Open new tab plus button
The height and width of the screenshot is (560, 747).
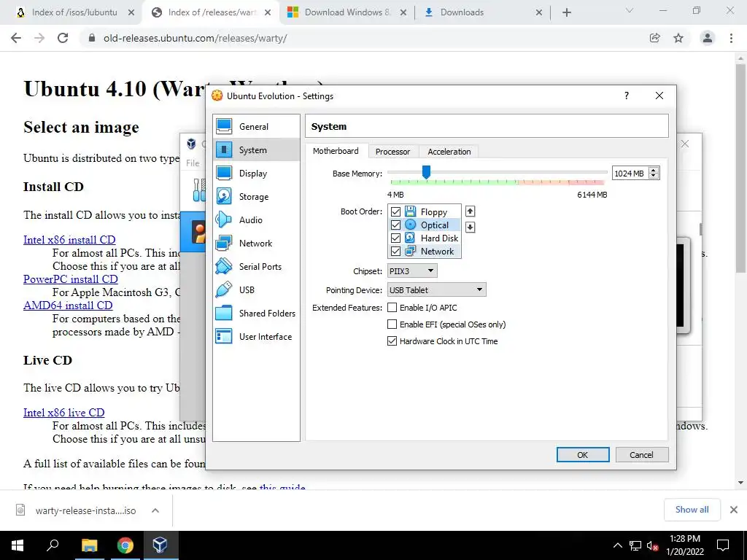pos(566,12)
